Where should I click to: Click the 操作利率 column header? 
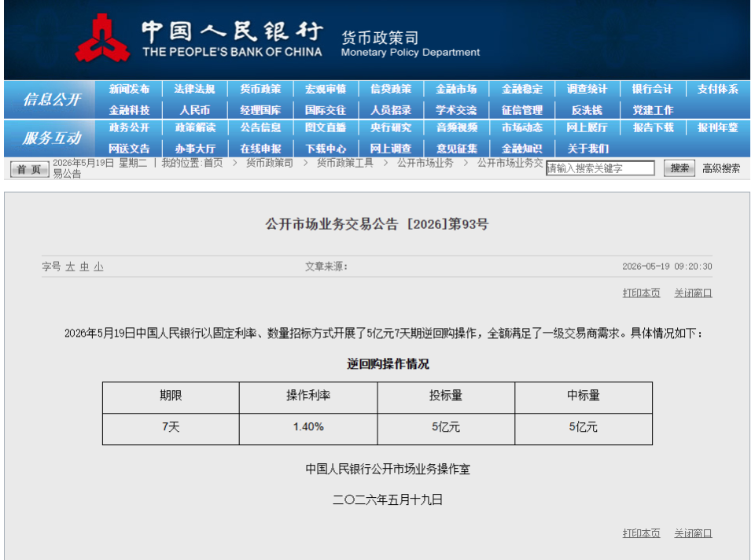pyautogui.click(x=308, y=397)
